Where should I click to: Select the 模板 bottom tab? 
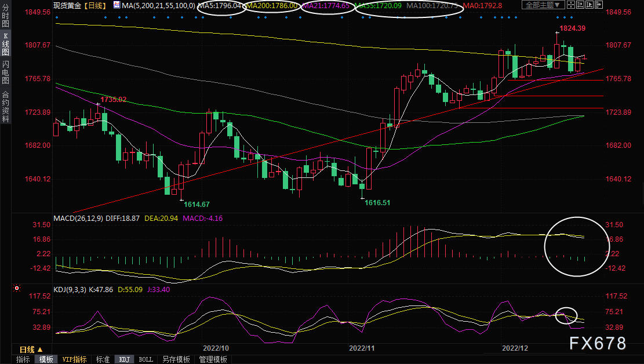(46, 359)
